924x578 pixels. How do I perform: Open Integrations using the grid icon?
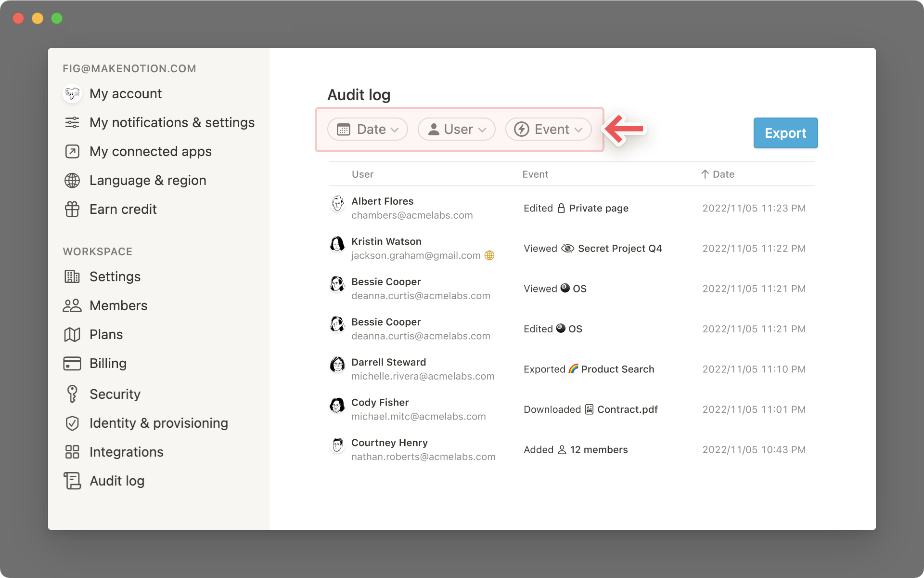point(72,452)
